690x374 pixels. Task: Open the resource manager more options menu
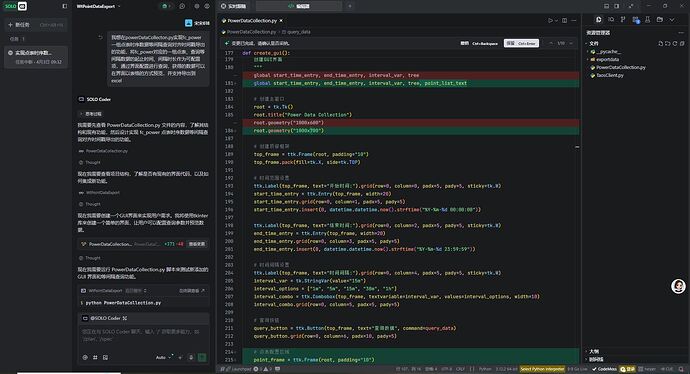click(681, 33)
